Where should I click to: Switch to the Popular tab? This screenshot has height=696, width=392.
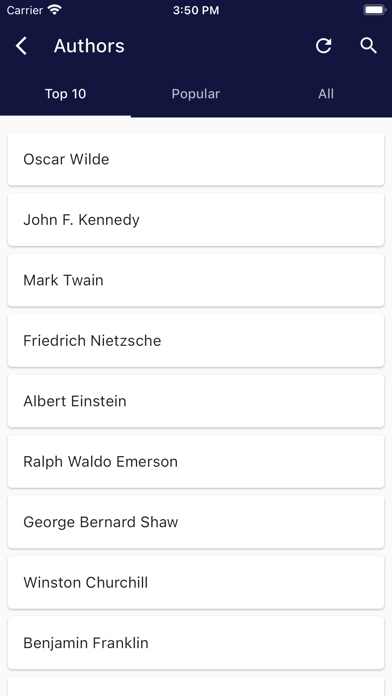pos(196,94)
